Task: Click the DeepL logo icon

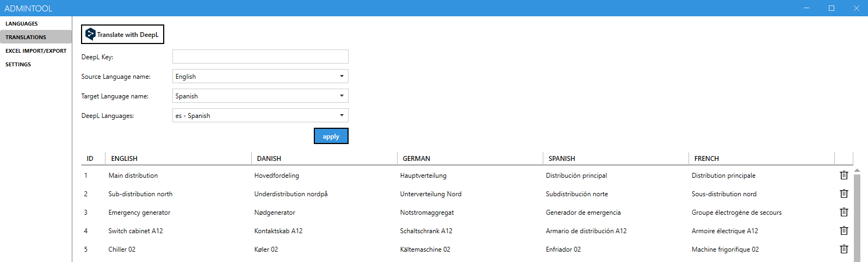Action: (90, 34)
